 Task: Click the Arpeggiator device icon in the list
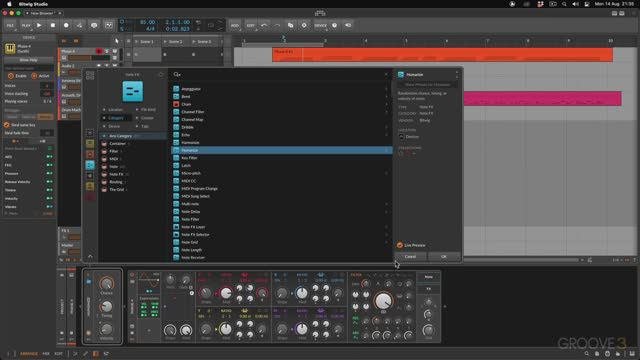tap(176, 89)
